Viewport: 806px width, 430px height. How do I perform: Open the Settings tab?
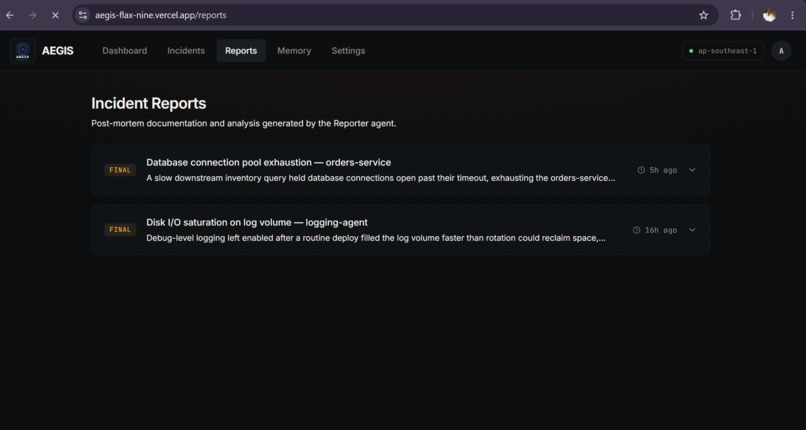(x=348, y=51)
